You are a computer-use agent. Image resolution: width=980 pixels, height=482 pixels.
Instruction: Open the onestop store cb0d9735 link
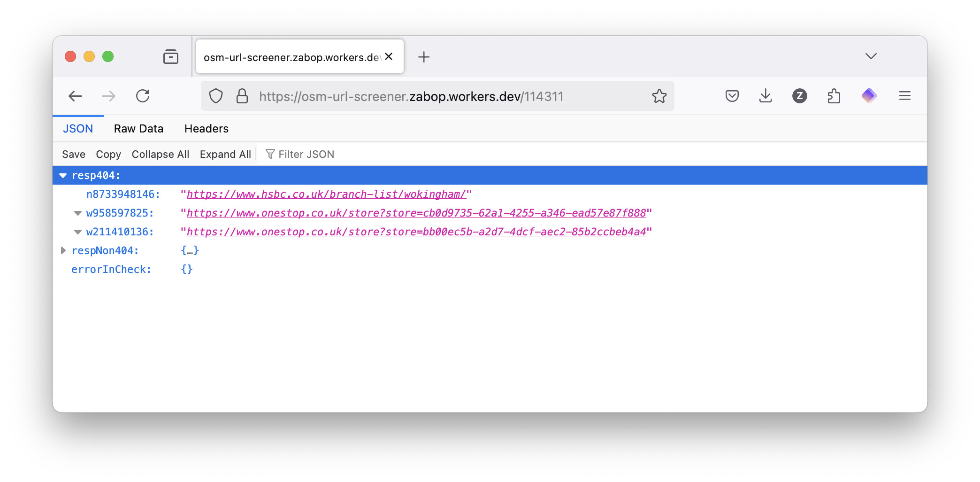[416, 213]
